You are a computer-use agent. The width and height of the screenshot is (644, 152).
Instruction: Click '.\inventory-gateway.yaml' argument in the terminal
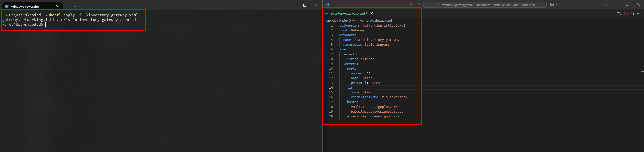[111, 15]
